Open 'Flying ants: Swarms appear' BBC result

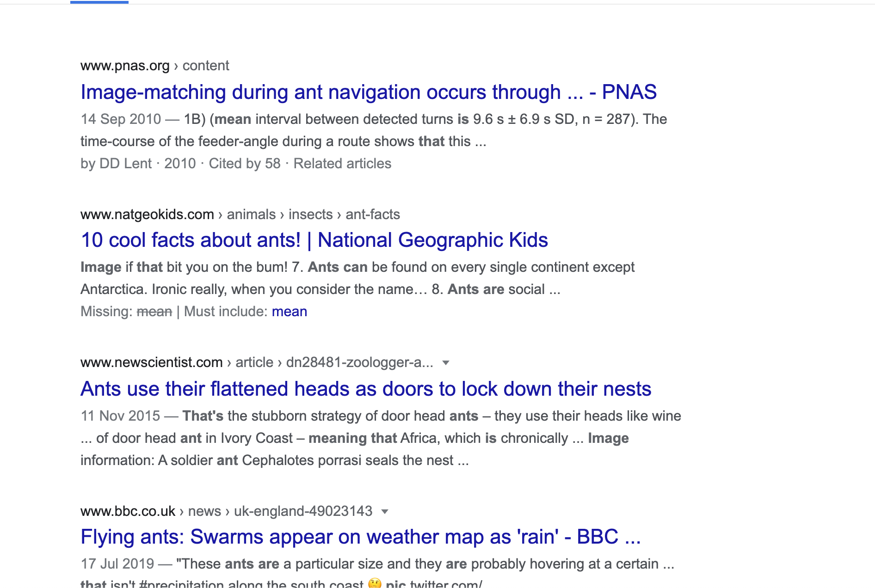pos(361,537)
